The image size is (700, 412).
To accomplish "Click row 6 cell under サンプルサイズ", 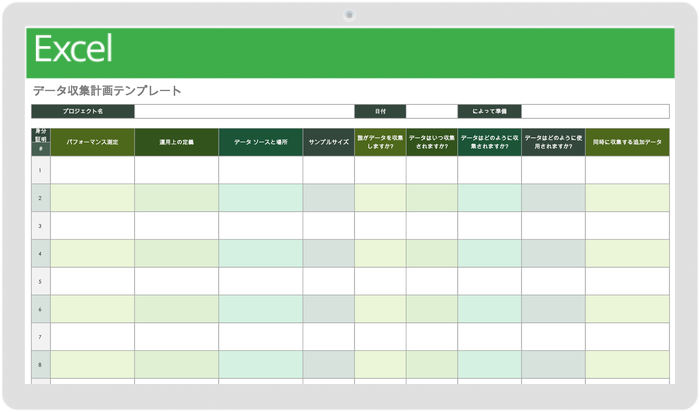I will [x=329, y=309].
